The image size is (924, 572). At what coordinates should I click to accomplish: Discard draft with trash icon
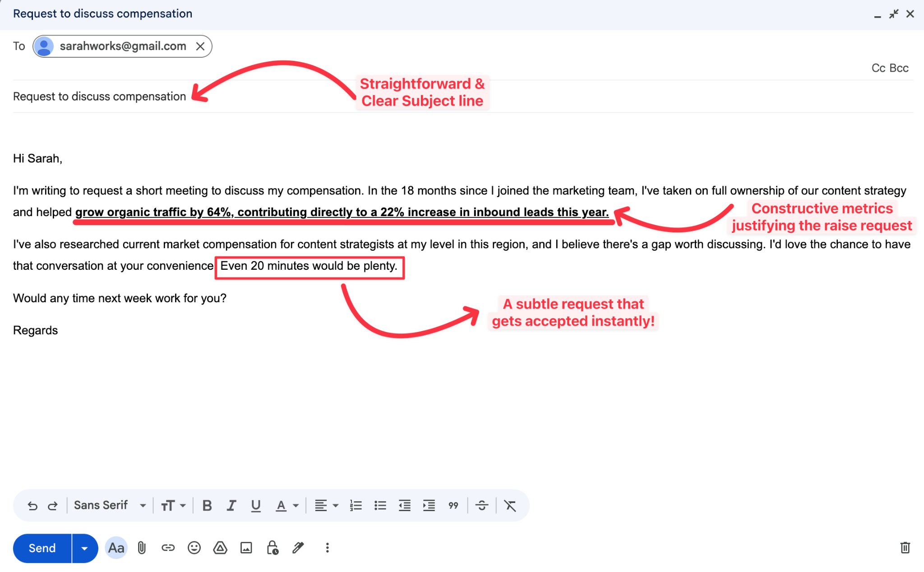[x=905, y=548]
